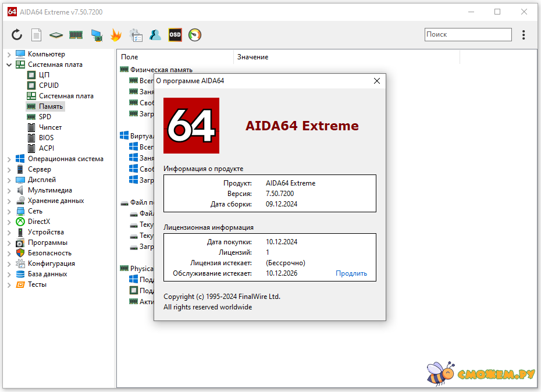Open the OSD panel icon

(x=175, y=35)
